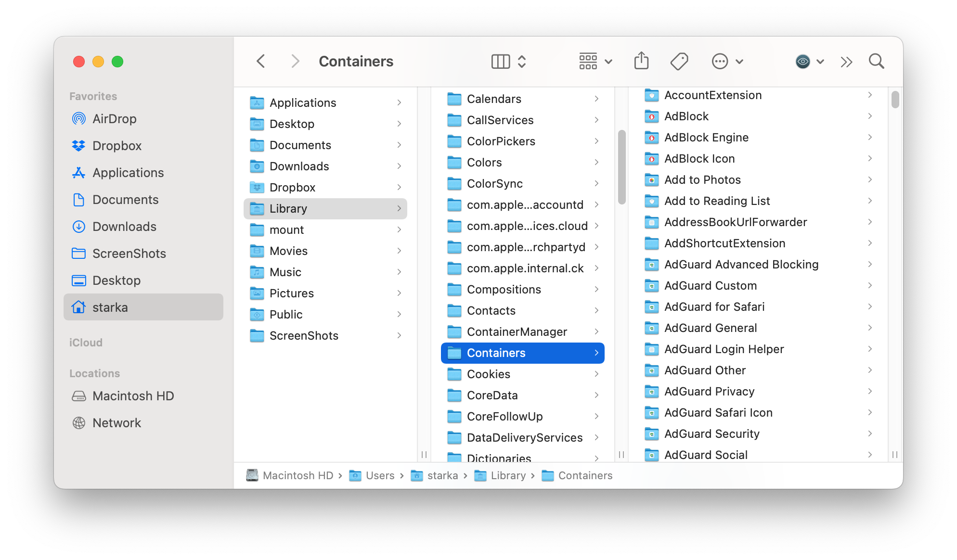Image resolution: width=957 pixels, height=560 pixels.
Task: Click the eye preview toolbar icon
Action: [x=803, y=62]
